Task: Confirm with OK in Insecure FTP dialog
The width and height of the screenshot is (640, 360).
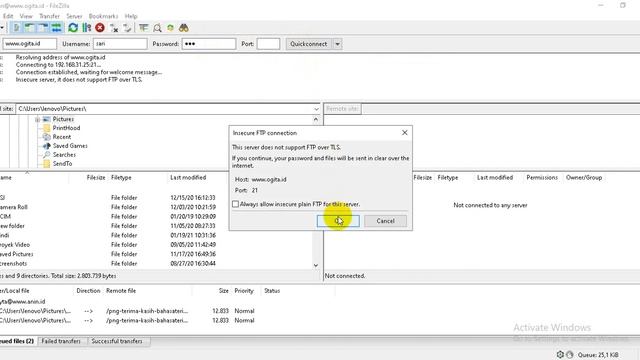Action: coord(338,221)
